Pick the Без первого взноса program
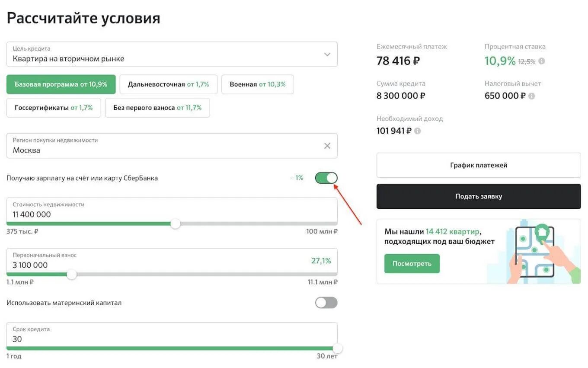 tap(157, 108)
